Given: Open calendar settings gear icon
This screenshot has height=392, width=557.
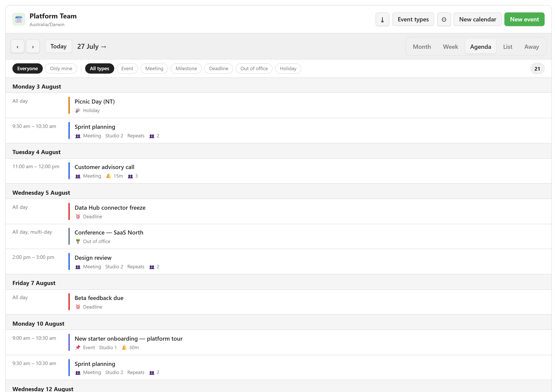Looking at the screenshot, I should tap(444, 19).
